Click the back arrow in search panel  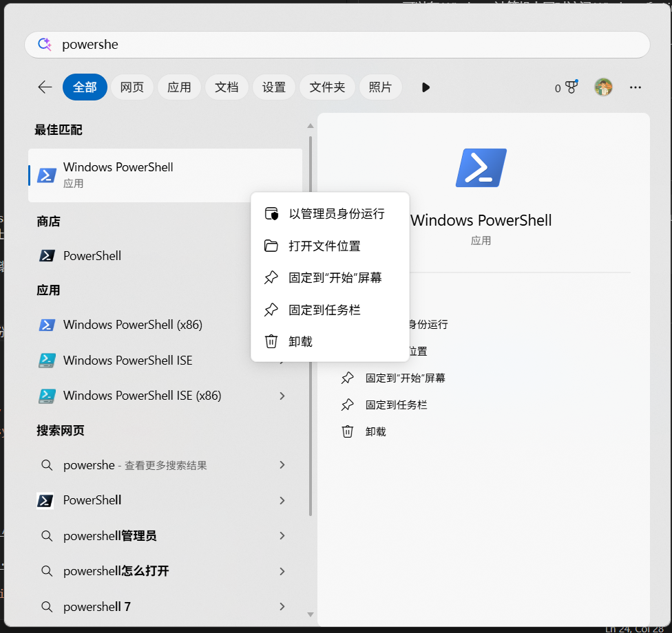point(45,87)
